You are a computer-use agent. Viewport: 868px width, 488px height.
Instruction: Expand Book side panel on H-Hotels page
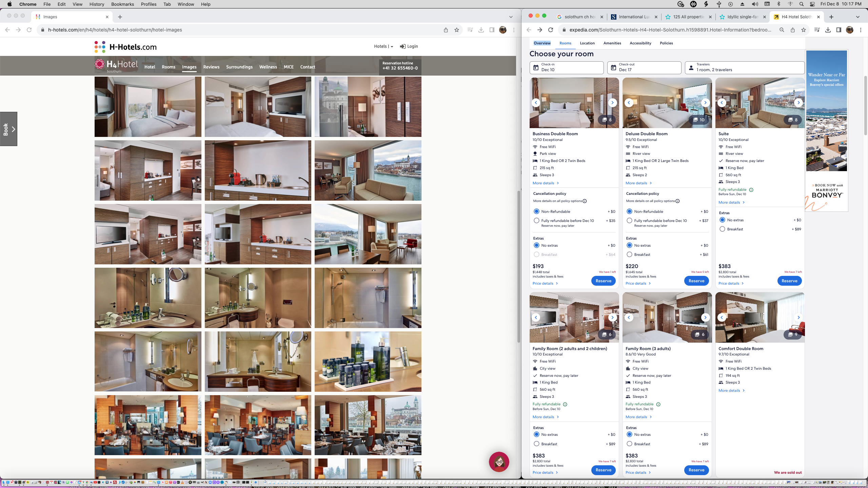click(x=8, y=129)
